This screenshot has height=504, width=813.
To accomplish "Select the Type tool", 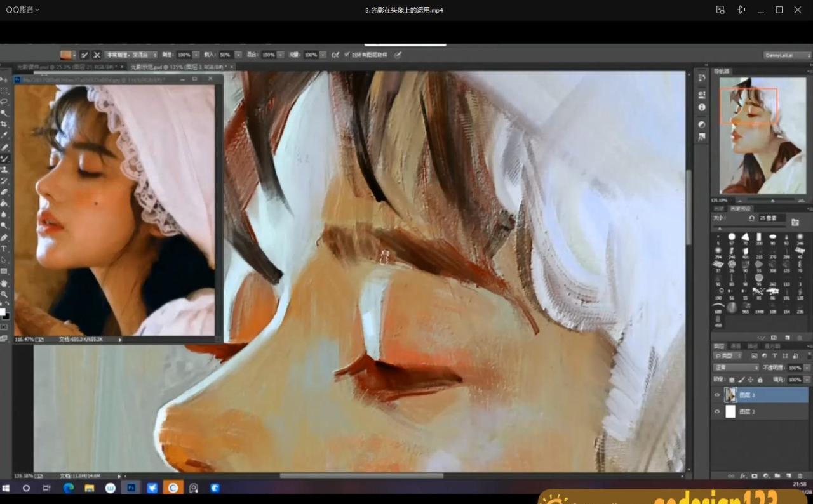I will point(4,248).
